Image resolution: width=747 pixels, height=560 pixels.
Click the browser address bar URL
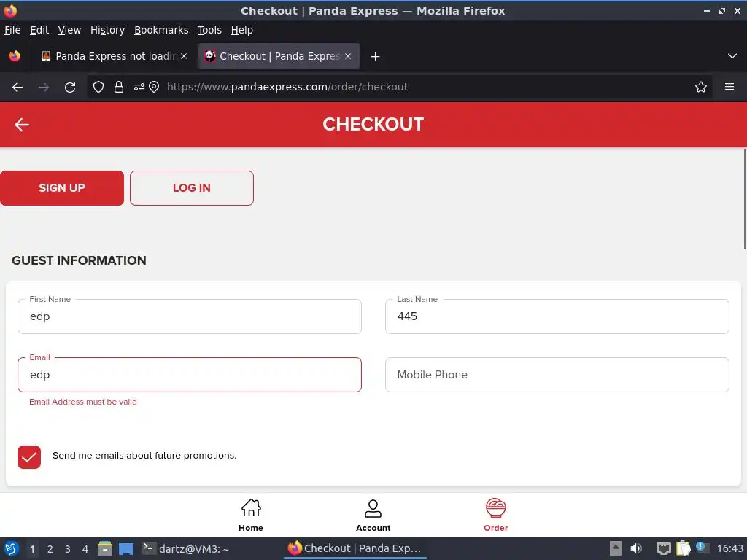pos(287,87)
